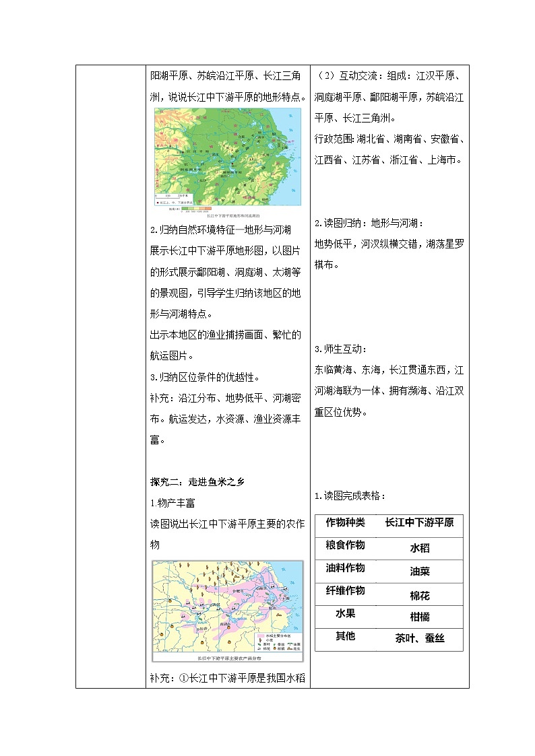
Task: Click the table cell 茶叶、蚕丝
Action: [x=420, y=638]
